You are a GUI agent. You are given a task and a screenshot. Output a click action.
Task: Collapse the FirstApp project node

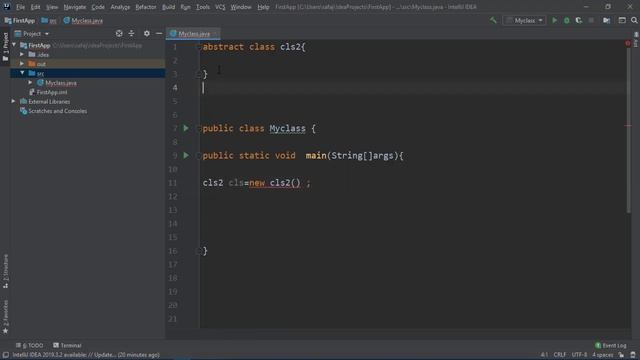coord(14,45)
